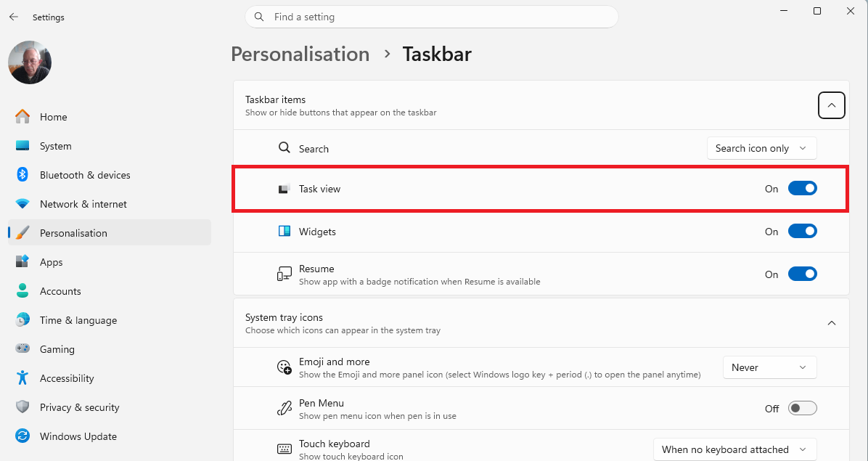
Task: Click the Personalisation breadcrumb link
Action: [300, 54]
